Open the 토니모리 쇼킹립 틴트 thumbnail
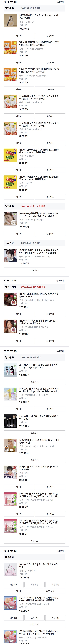 pos(10,326)
